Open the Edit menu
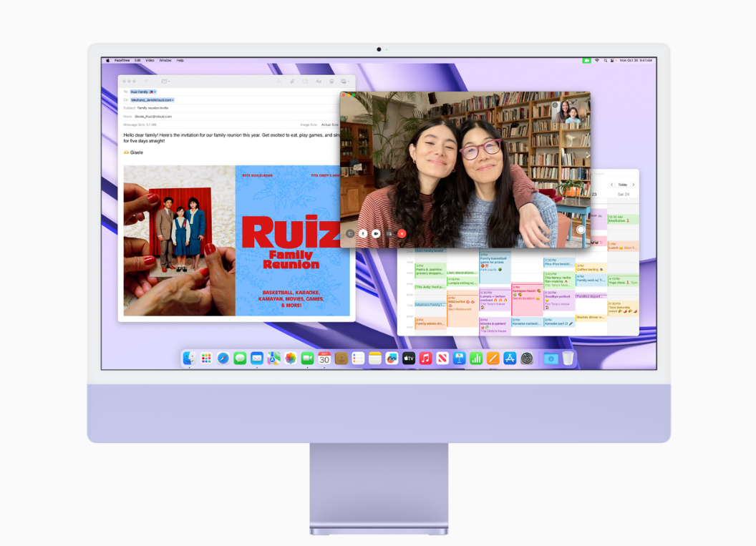Viewport: 756px width, 546px height. pos(137,60)
